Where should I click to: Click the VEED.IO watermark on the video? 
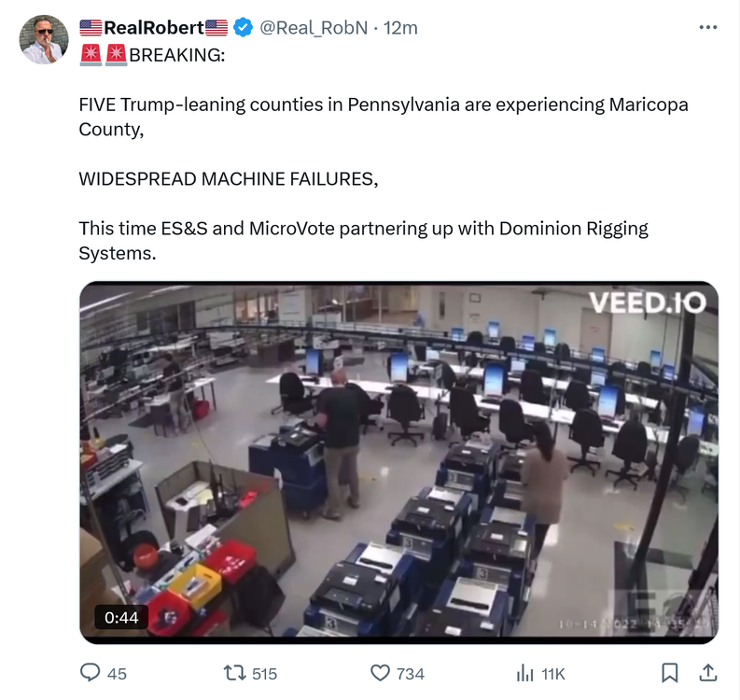[648, 302]
